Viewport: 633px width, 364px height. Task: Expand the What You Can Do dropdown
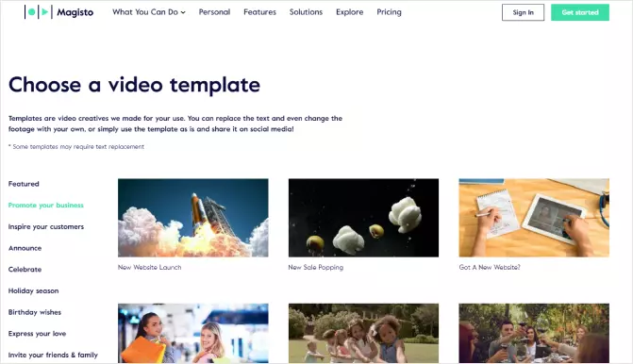pyautogui.click(x=149, y=12)
